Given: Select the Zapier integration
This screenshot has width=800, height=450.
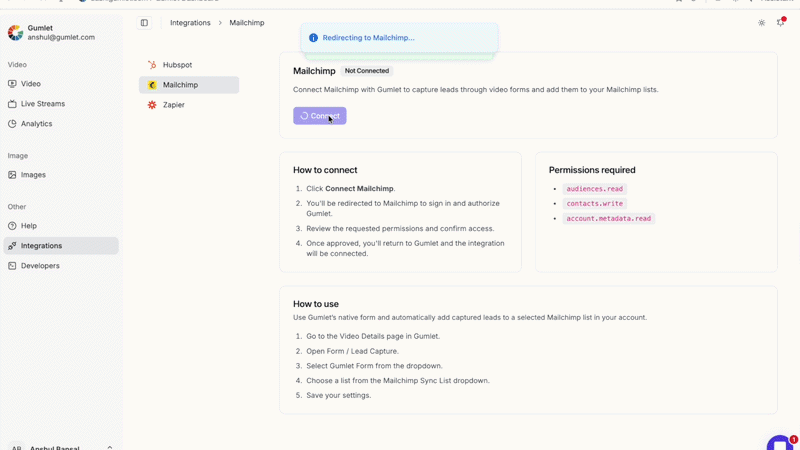Looking at the screenshot, I should [189, 105].
